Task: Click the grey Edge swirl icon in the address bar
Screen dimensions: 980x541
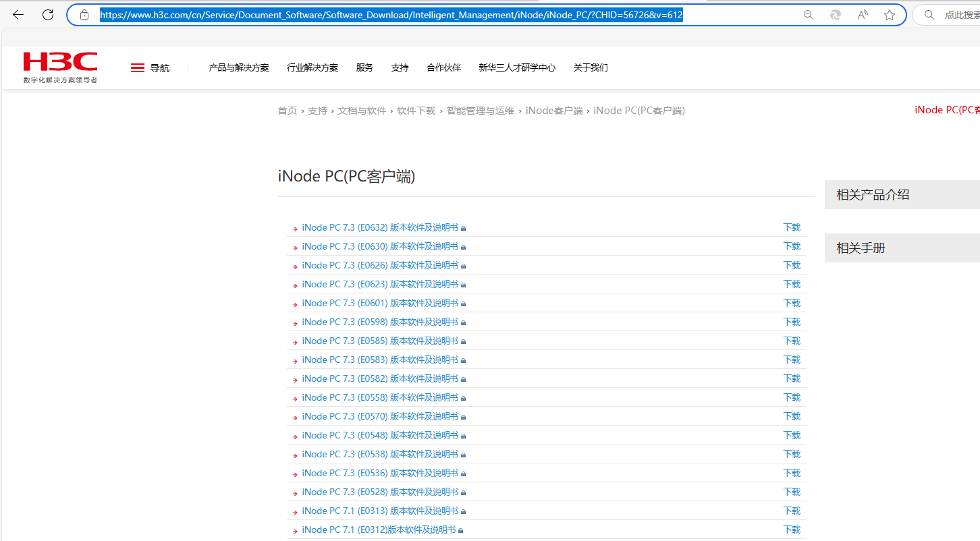Action: (x=836, y=15)
